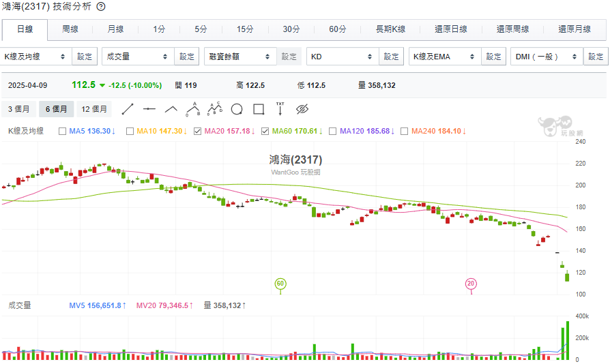Uncheck the MA20 moving average line
Image resolution: width=610 pixels, height=364 pixels.
click(x=198, y=131)
